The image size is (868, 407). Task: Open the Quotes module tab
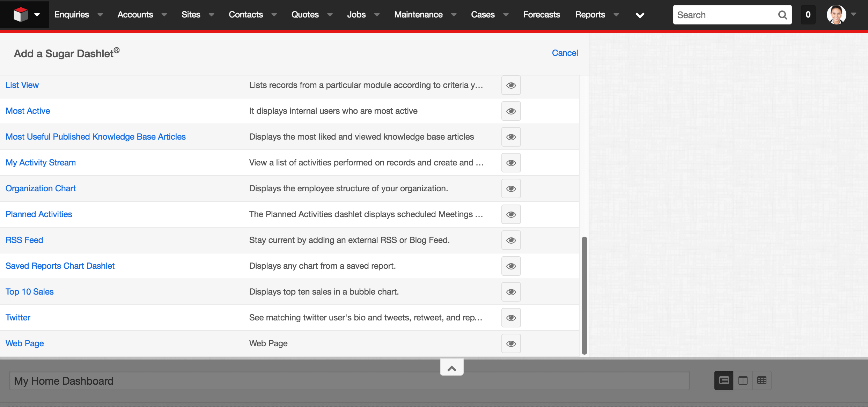tap(305, 15)
